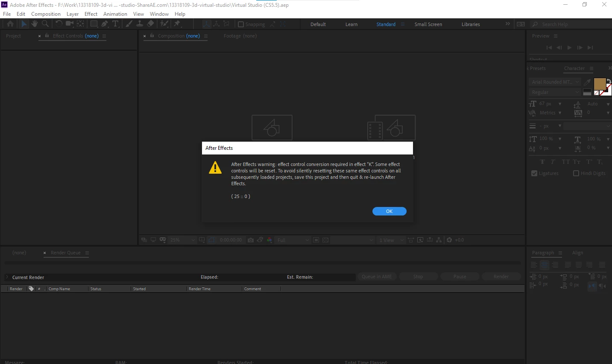Open the Effect menu
This screenshot has height=364, width=612.
tap(91, 14)
